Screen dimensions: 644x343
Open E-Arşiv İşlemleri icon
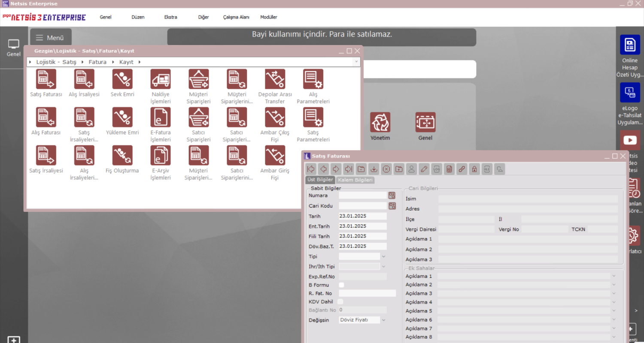tap(161, 155)
